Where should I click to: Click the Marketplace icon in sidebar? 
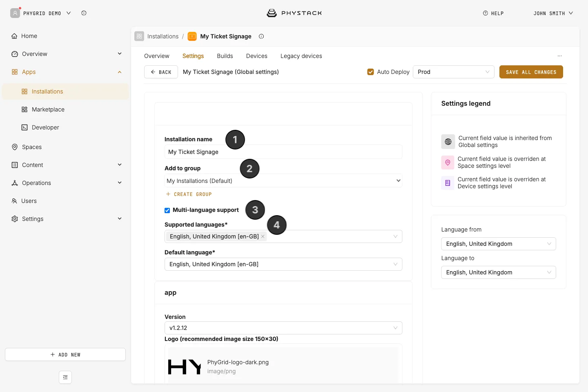24,109
